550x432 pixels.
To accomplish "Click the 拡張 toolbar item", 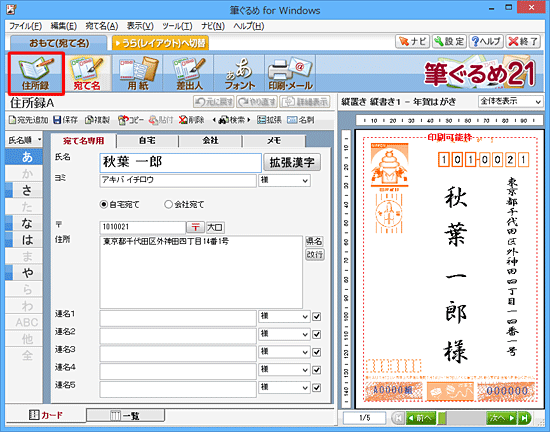I will [x=269, y=120].
